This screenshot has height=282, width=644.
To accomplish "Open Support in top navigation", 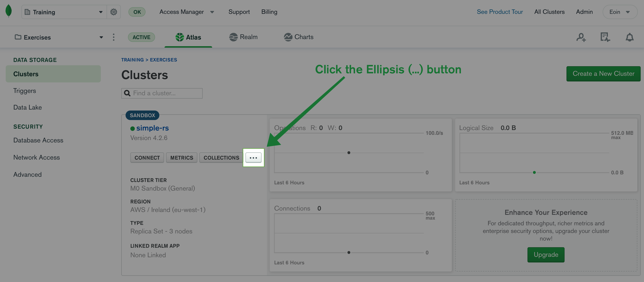I will tap(239, 12).
